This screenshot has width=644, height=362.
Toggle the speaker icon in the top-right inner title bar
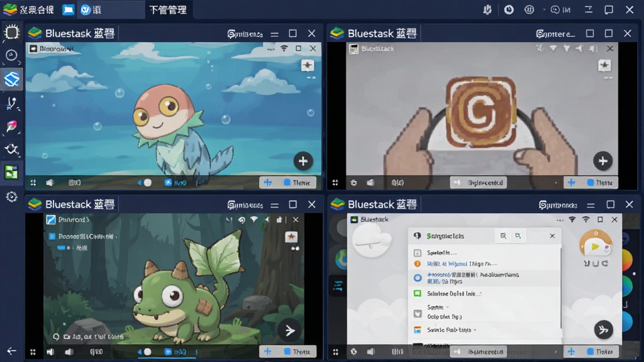(593, 48)
